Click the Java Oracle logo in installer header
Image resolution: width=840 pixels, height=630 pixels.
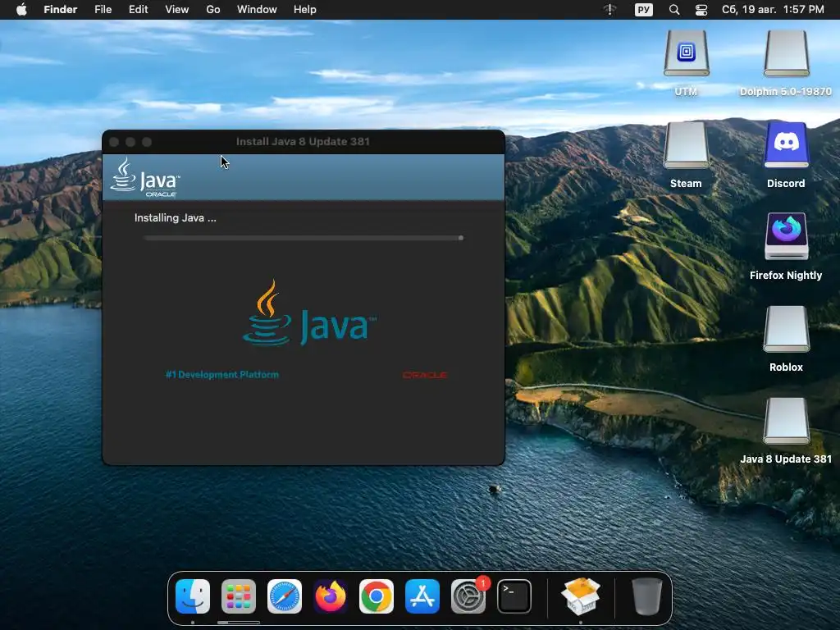[x=145, y=177]
